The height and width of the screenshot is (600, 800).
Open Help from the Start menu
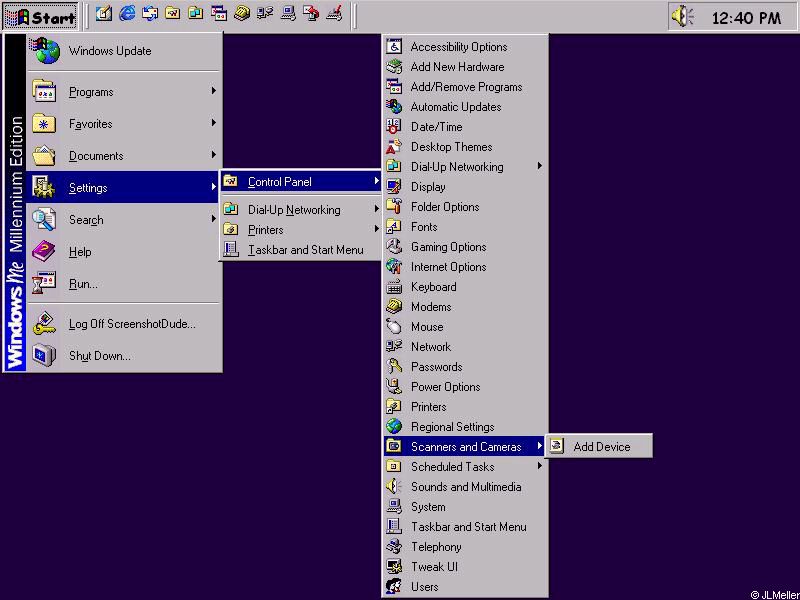pyautogui.click(x=124, y=252)
